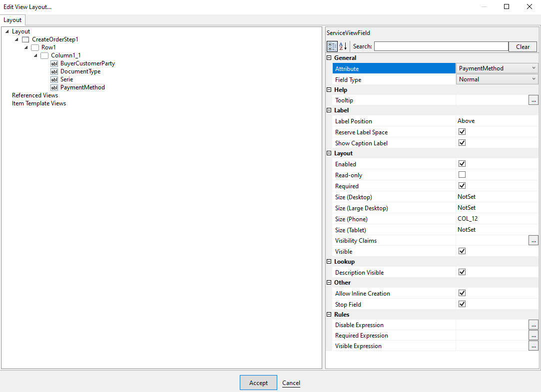The height and width of the screenshot is (392, 541).
Task: Collapse the CreateOrderStep1 tree node
Action: (16, 39)
